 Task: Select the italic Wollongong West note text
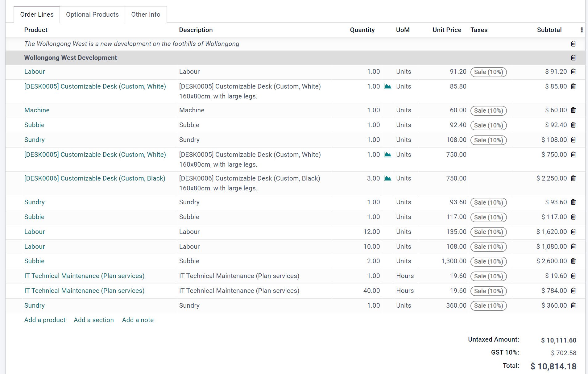click(132, 44)
